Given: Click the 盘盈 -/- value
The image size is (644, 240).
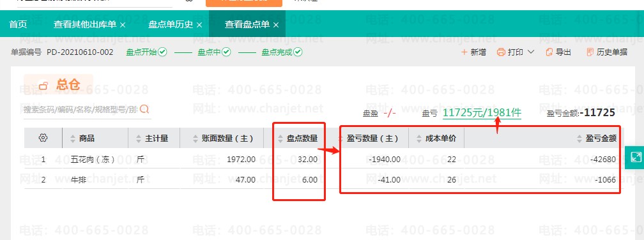Looking at the screenshot, I should point(389,114).
